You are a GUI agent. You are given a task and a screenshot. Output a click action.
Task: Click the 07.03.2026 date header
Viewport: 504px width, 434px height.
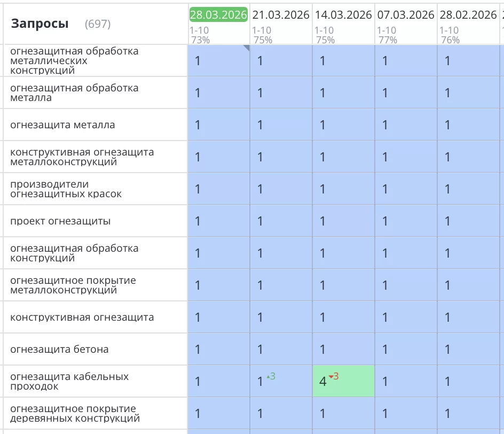click(x=404, y=15)
